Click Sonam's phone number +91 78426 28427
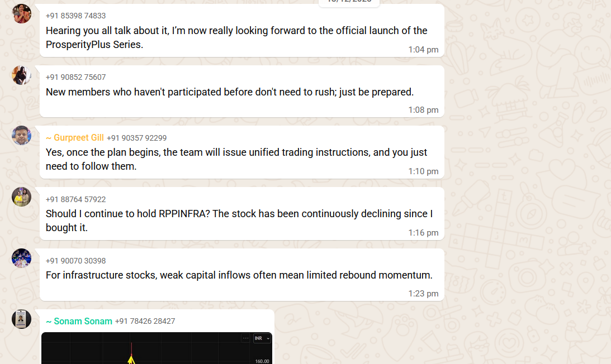This screenshot has width=611, height=364. (x=145, y=322)
